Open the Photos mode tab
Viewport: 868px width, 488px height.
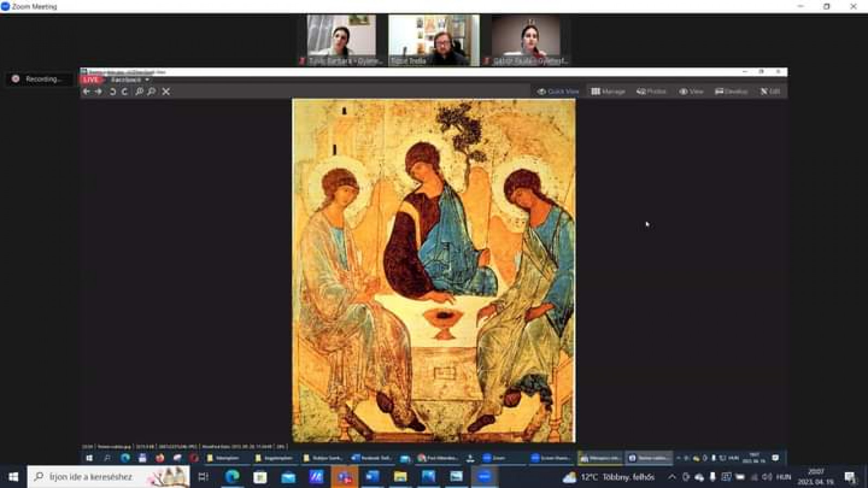click(652, 92)
